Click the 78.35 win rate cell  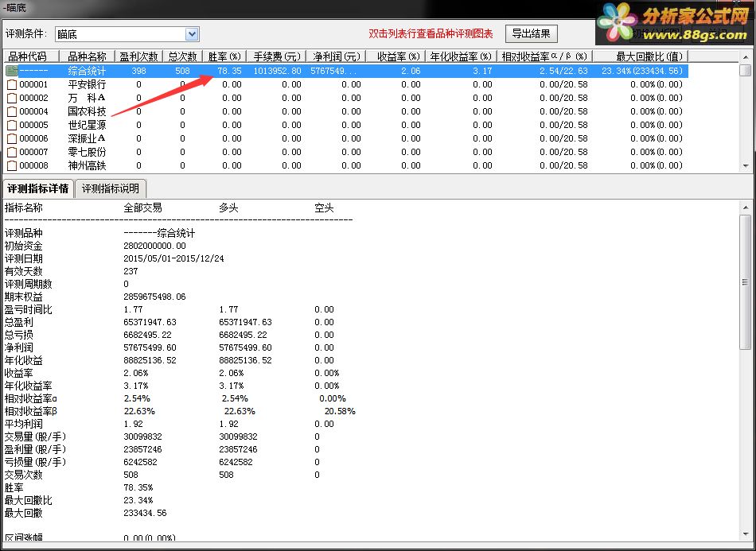point(229,71)
